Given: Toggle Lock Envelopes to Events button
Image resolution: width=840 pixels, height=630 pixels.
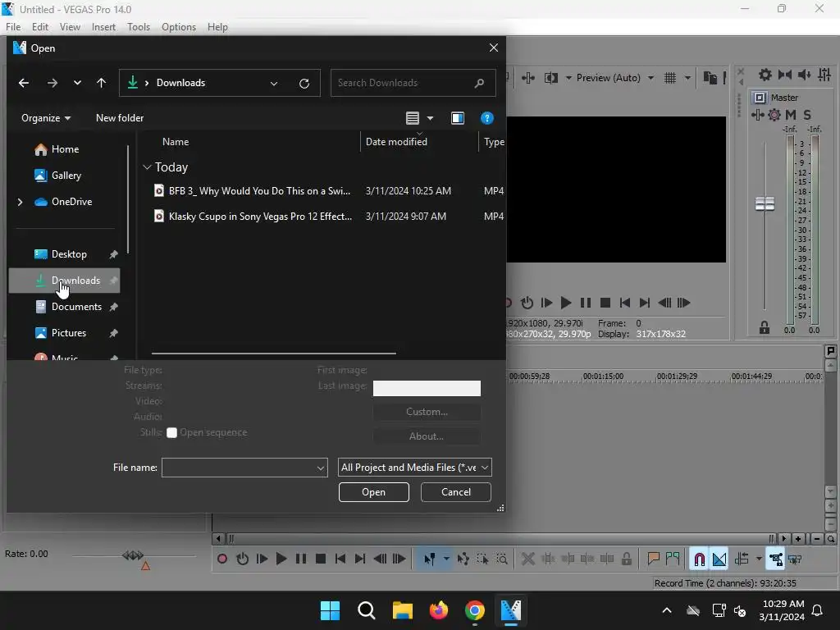Looking at the screenshot, I should click(776, 559).
